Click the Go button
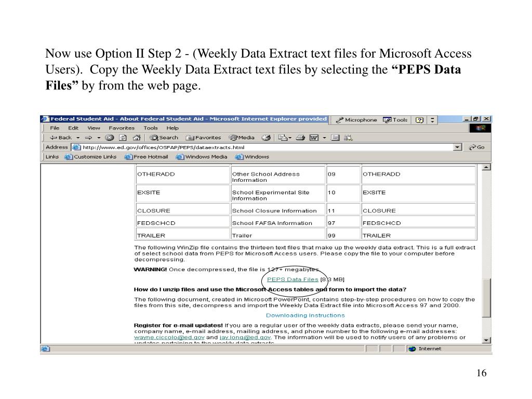Screen dimensions: 532x399 point(476,147)
